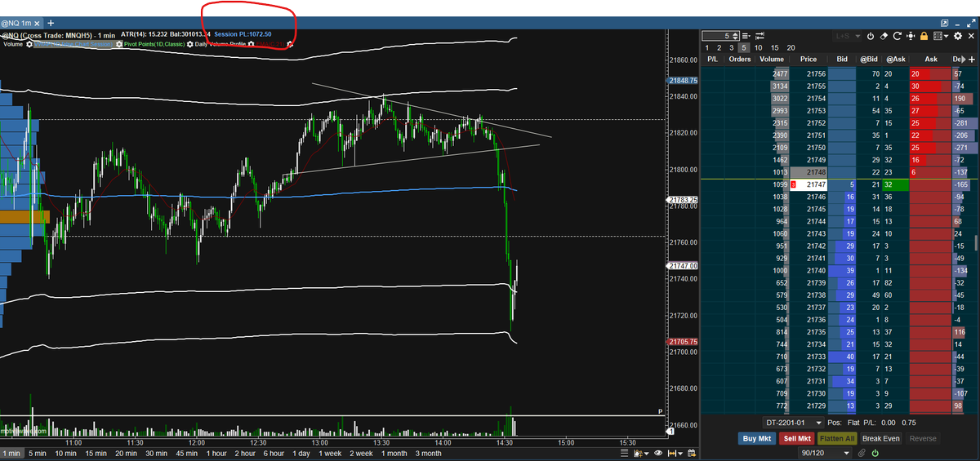
Task: Click price 21740 in the ladder
Action: click(x=816, y=271)
